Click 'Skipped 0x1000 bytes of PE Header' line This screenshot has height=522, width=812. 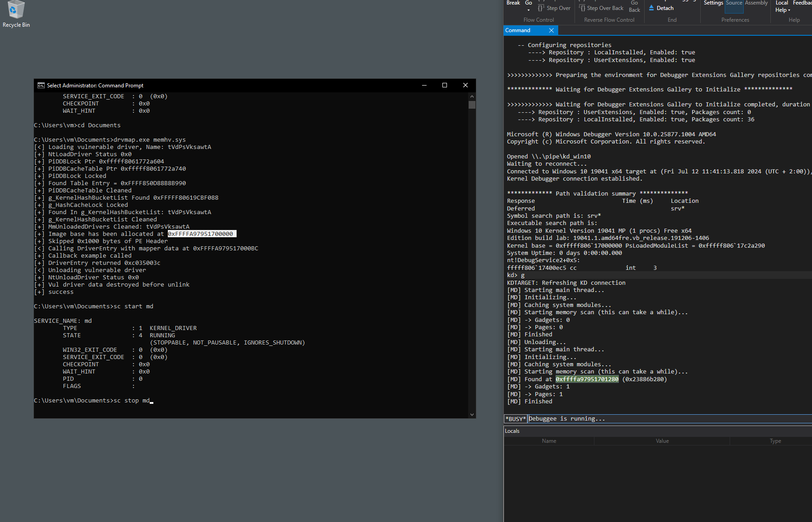pos(101,241)
